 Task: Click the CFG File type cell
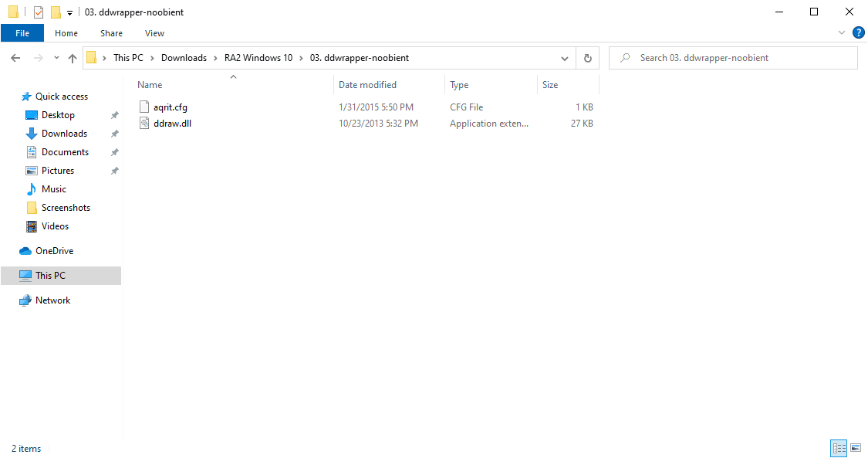click(466, 107)
